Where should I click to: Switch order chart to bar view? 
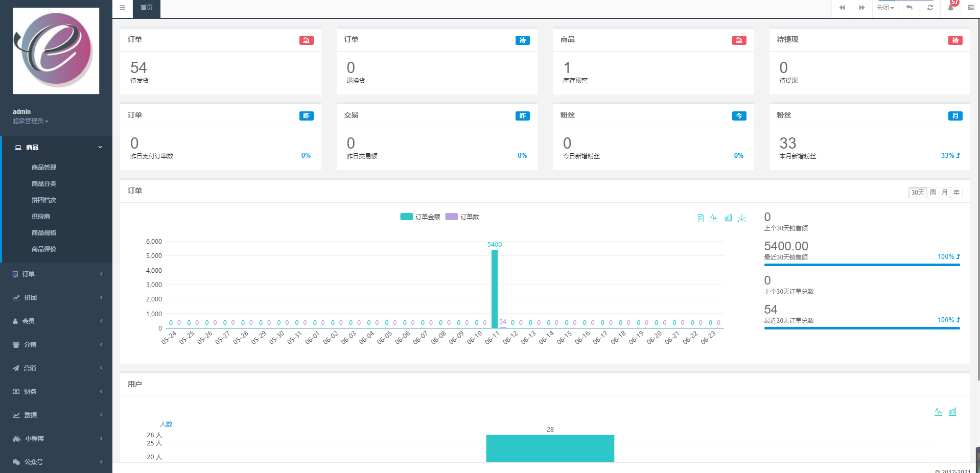coord(728,218)
